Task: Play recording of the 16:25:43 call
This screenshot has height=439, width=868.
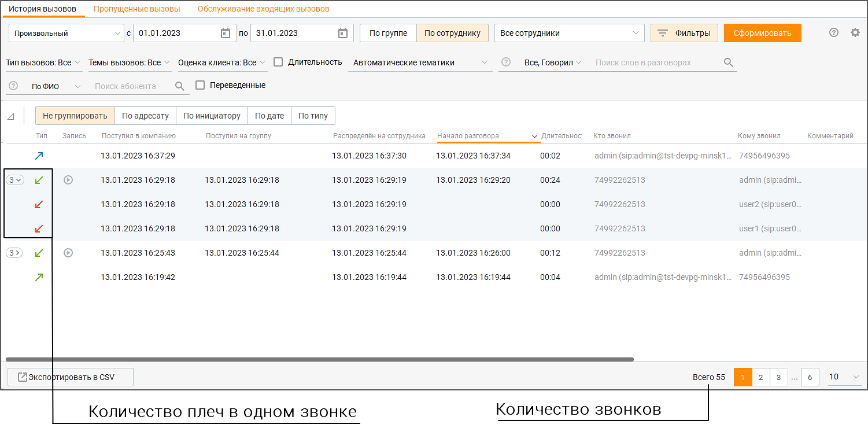Action: tap(68, 253)
